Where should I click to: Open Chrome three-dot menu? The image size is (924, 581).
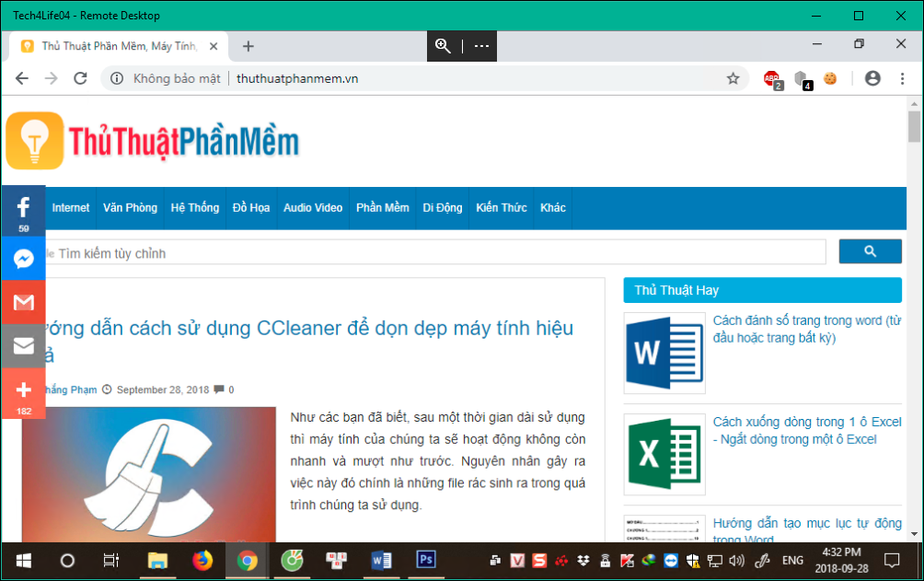click(x=902, y=78)
